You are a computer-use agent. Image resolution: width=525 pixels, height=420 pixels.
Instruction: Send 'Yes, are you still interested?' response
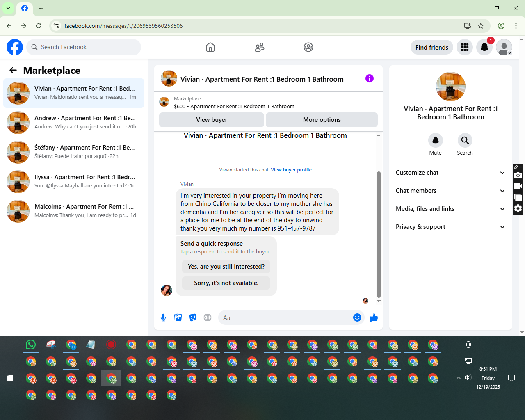(226, 267)
